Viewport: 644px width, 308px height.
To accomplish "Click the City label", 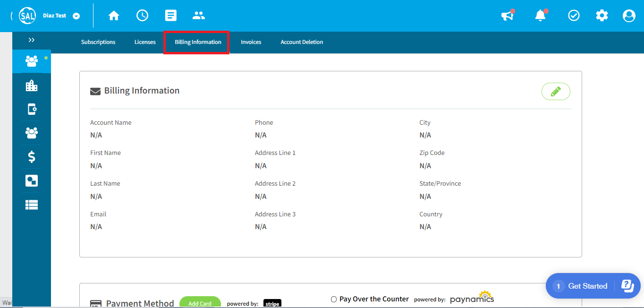I will click(x=425, y=122).
